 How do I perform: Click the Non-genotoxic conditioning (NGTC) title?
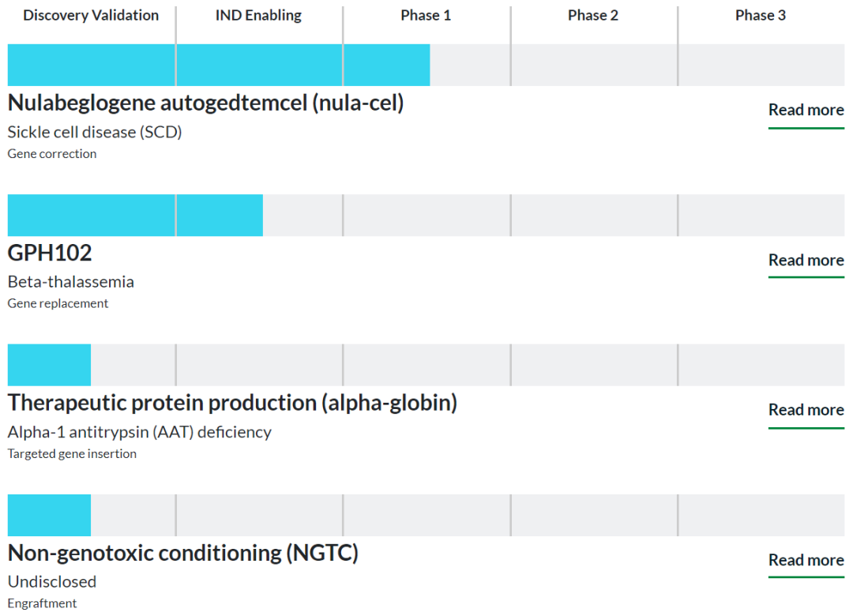[x=182, y=553]
